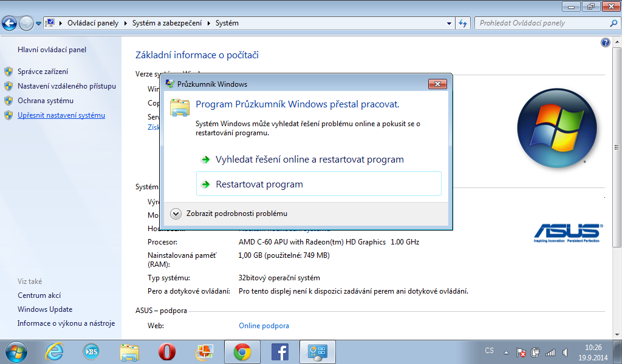Open address bar history dropdown
This screenshot has width=622, height=364.
point(449,24)
